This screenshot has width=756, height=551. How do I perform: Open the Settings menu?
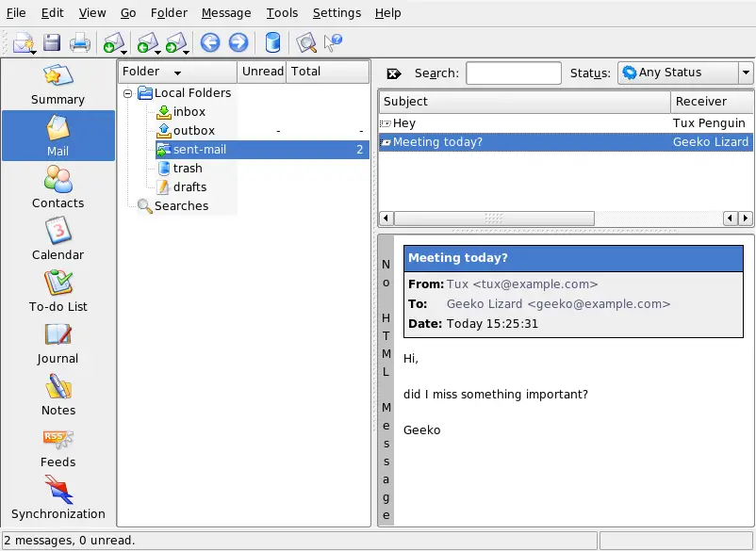tap(337, 13)
